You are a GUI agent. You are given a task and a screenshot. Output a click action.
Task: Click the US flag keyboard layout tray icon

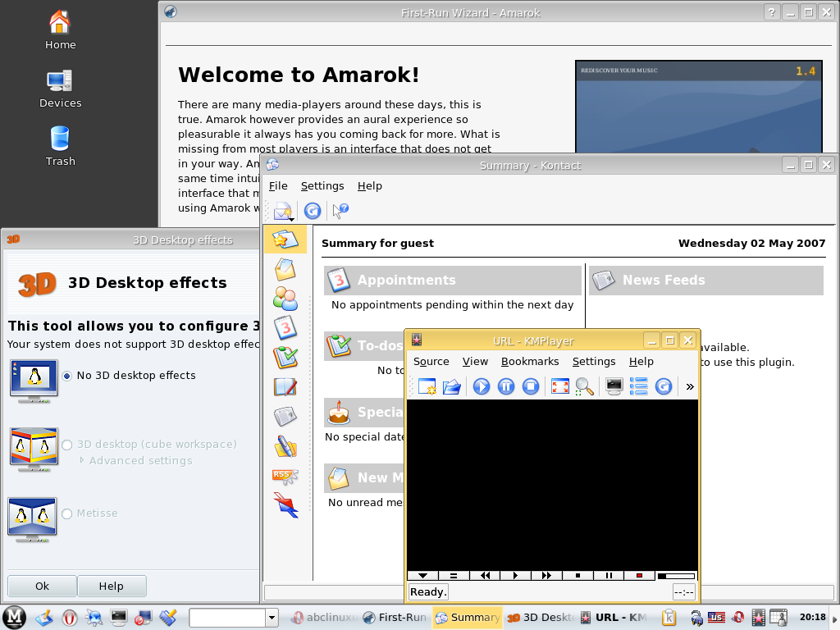(x=716, y=618)
